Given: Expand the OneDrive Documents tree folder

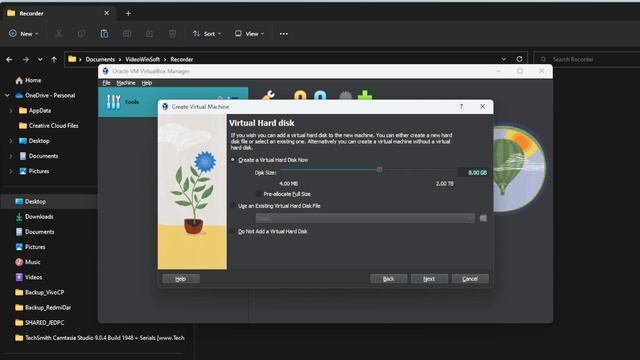Looking at the screenshot, I should click(11, 156).
